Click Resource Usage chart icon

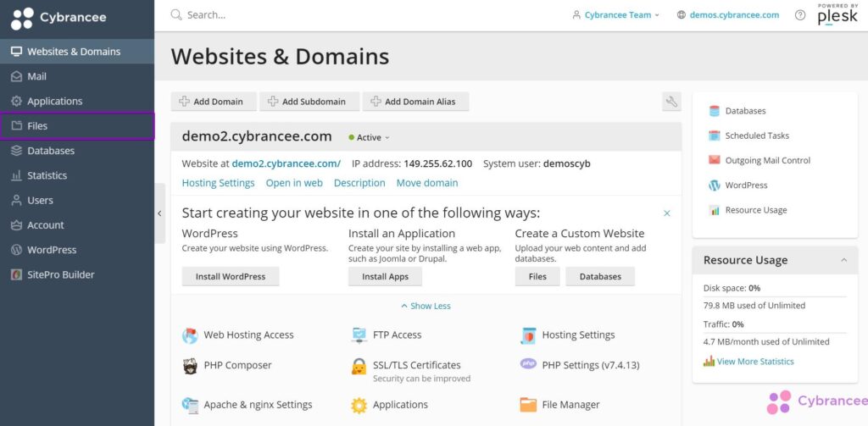pos(714,210)
